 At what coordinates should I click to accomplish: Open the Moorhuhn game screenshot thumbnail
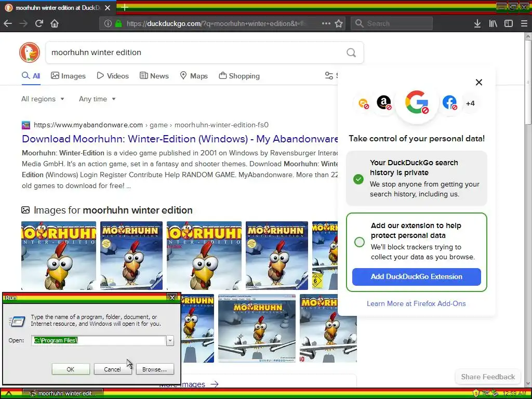[x=257, y=328]
